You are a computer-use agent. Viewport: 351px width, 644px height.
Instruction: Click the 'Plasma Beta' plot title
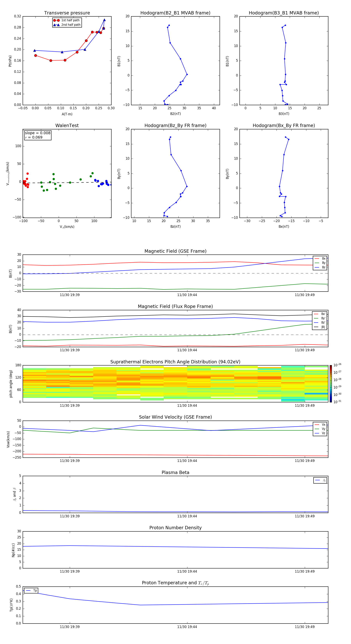[175, 472]
